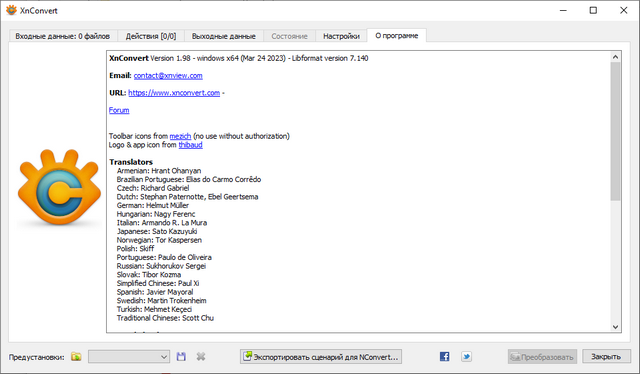Click the Предустановки label

[x=36, y=357]
